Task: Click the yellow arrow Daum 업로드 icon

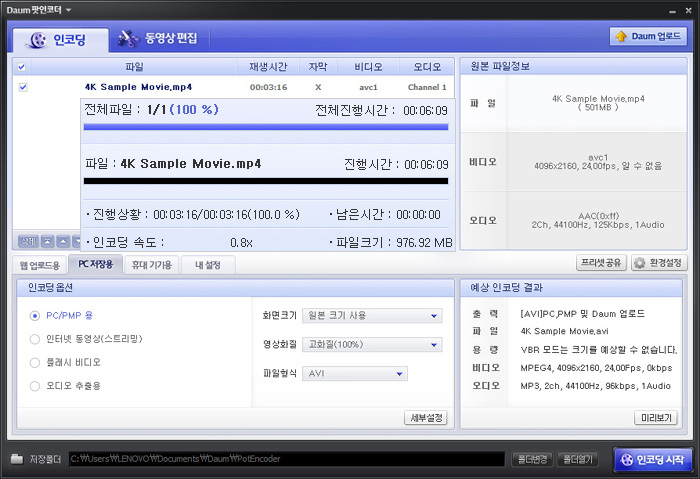Action: tap(623, 37)
